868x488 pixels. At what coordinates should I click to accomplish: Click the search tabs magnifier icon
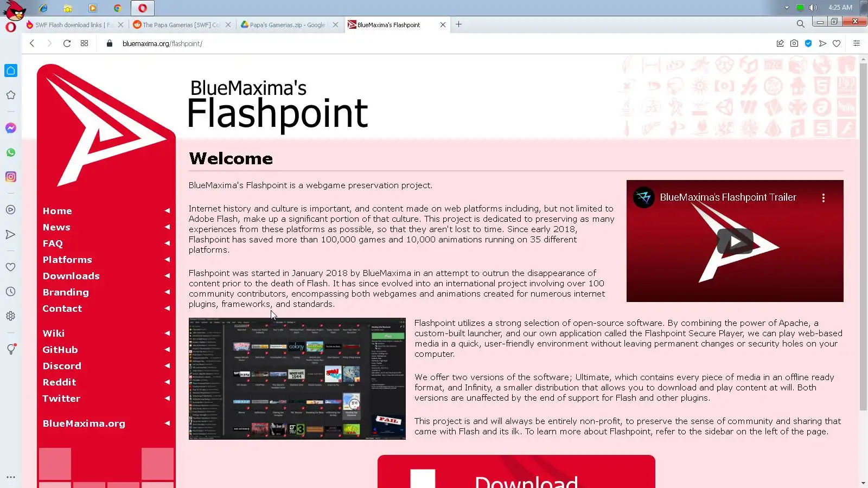(x=800, y=24)
